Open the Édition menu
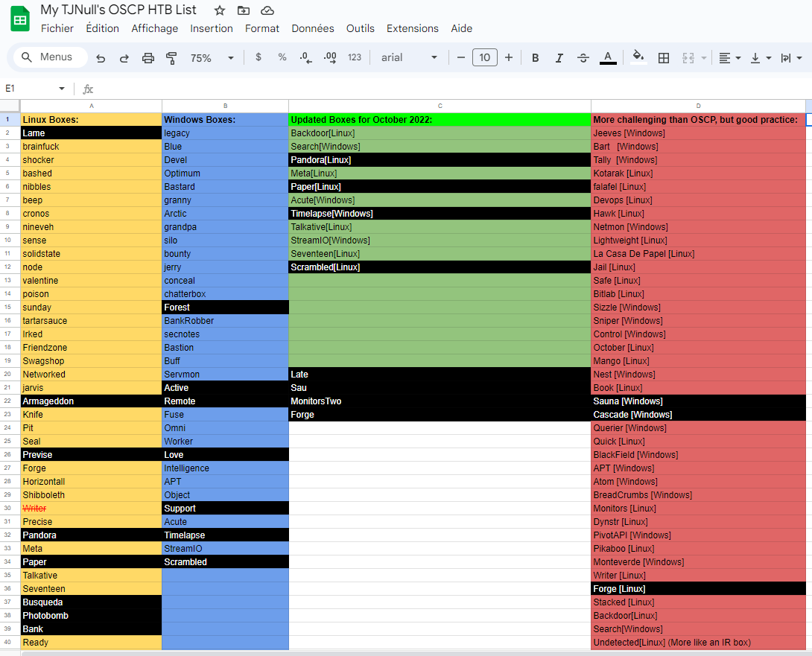Screen dimensions: 812x656 tap(103, 28)
